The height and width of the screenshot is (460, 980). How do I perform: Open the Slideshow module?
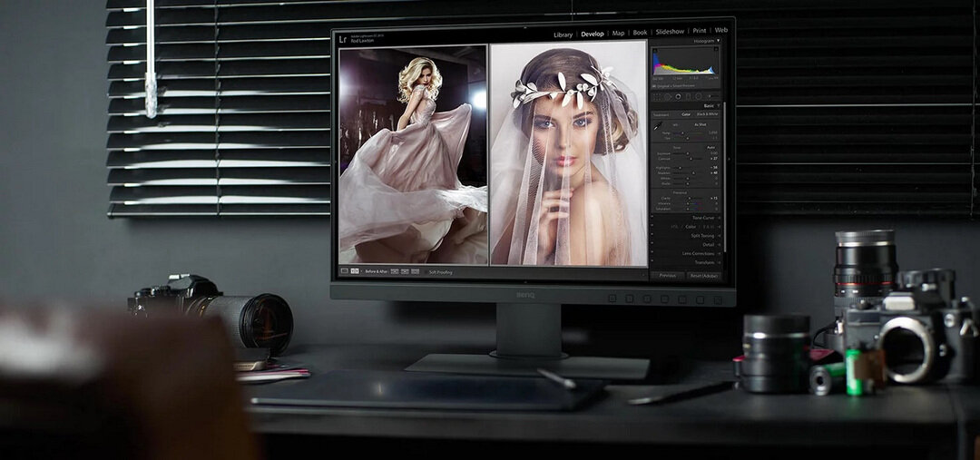click(x=670, y=32)
